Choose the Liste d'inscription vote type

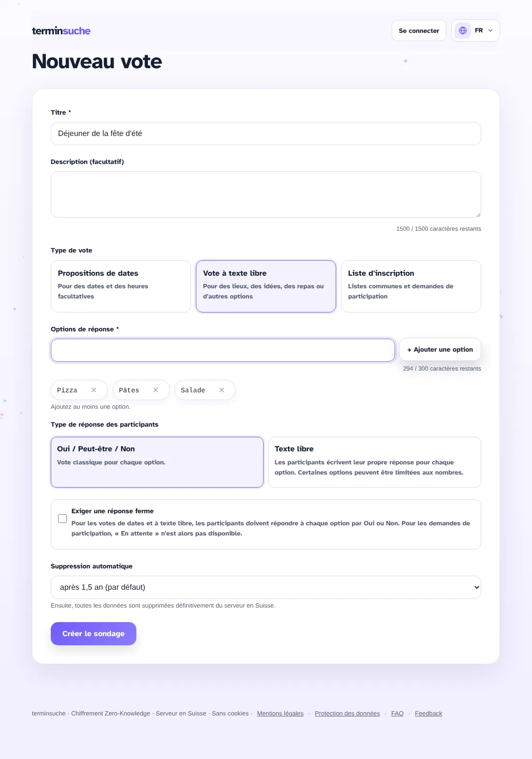[411, 286]
